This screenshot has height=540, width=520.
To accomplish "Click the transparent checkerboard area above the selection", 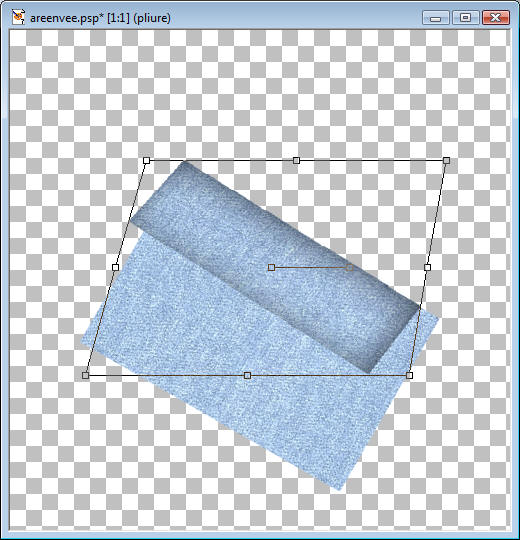I will [x=258, y=93].
